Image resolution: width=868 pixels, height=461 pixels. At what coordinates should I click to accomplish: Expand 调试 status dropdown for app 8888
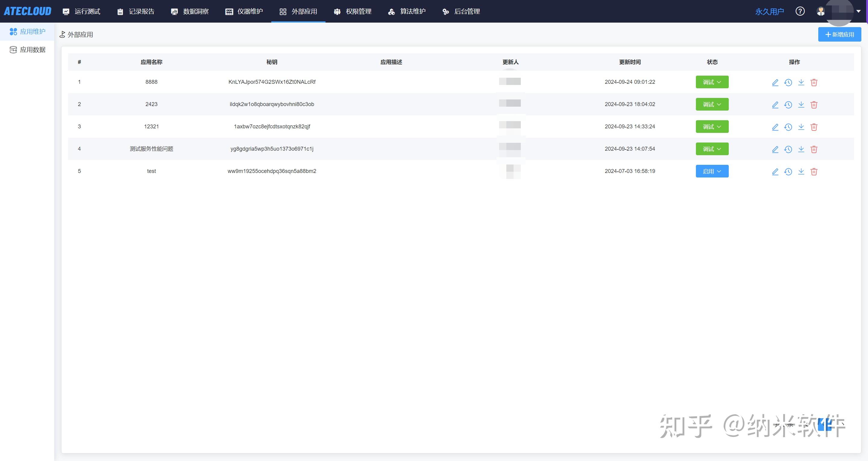pos(712,82)
